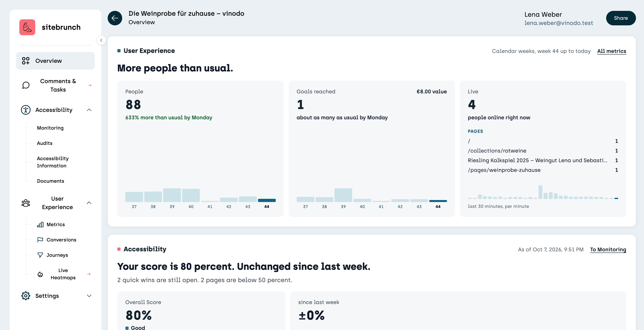Go back using the arrow button

[x=115, y=18]
